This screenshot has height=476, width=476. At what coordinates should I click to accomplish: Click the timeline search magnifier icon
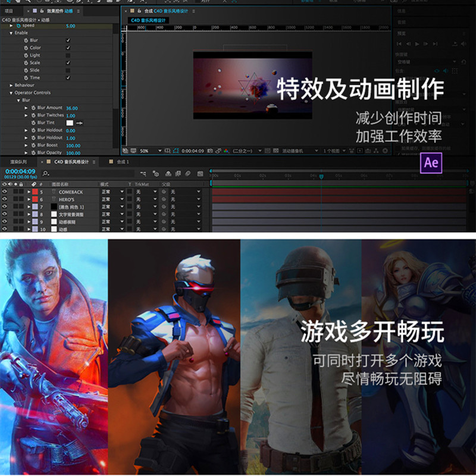(x=46, y=173)
